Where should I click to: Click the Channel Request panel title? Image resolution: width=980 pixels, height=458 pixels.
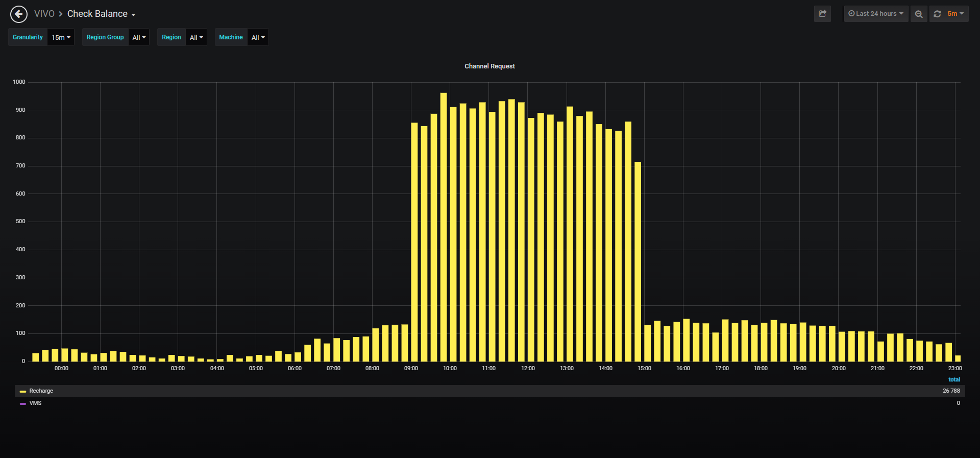click(x=489, y=66)
